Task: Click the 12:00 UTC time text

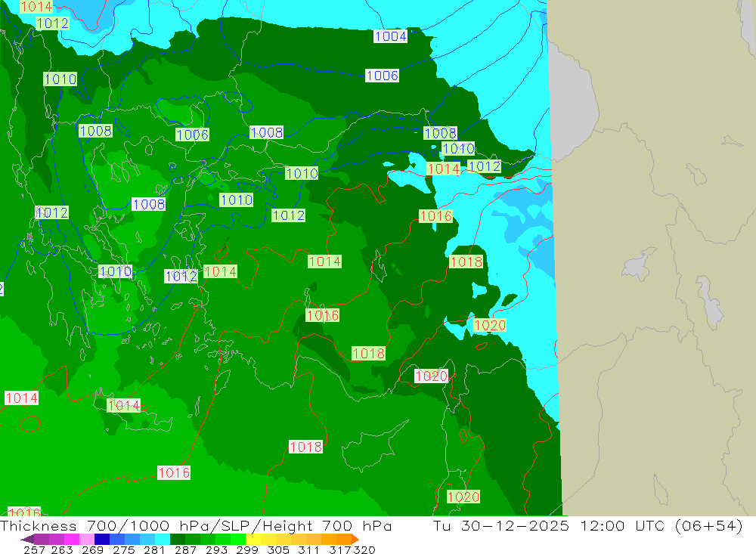Action: click(x=622, y=525)
